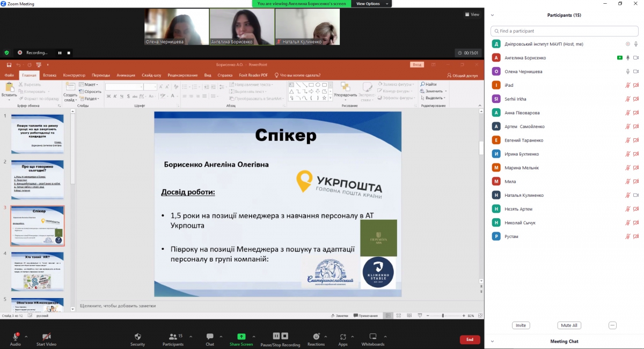Switch to the Конструктор ribbon tab
The width and height of the screenshot is (644, 349).
coord(74,75)
